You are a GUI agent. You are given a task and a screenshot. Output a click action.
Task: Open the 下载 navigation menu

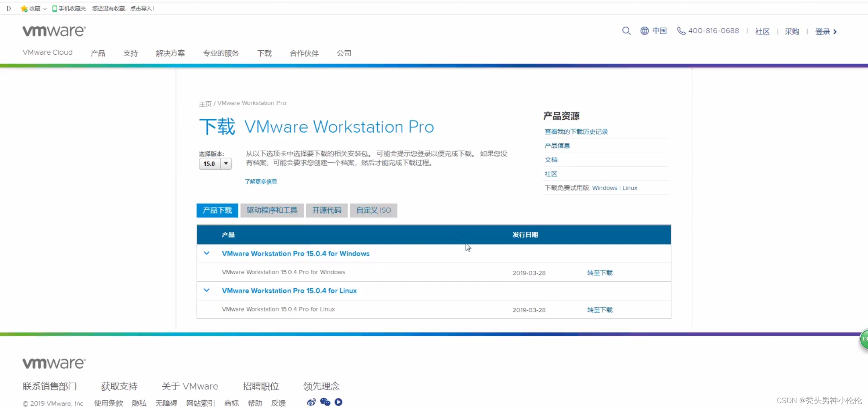[264, 53]
